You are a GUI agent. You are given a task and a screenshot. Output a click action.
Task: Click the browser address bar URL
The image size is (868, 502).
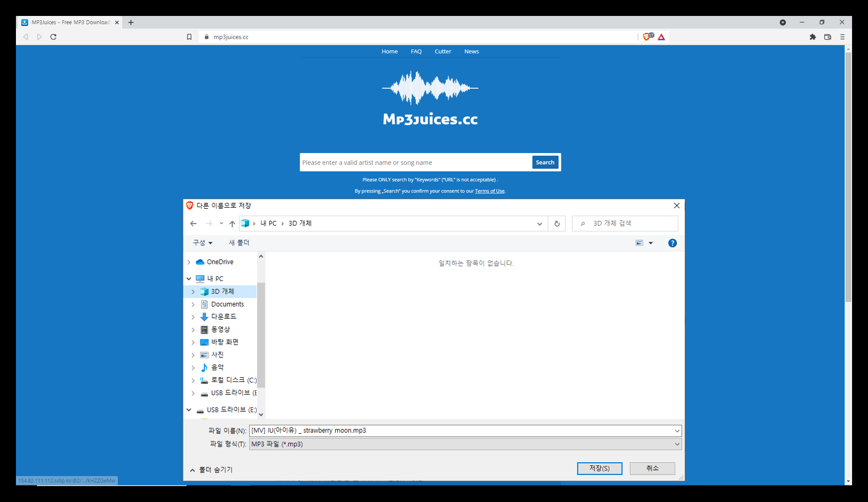point(231,37)
